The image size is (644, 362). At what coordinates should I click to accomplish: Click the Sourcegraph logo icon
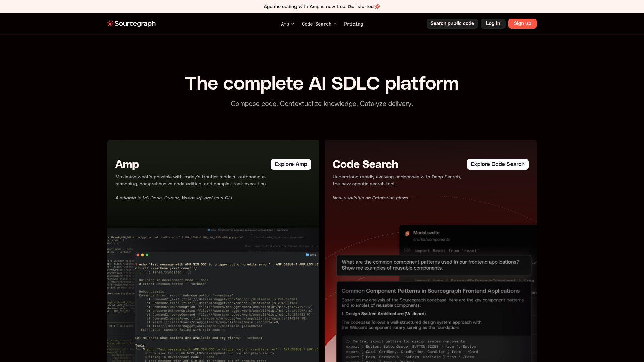pos(110,23)
